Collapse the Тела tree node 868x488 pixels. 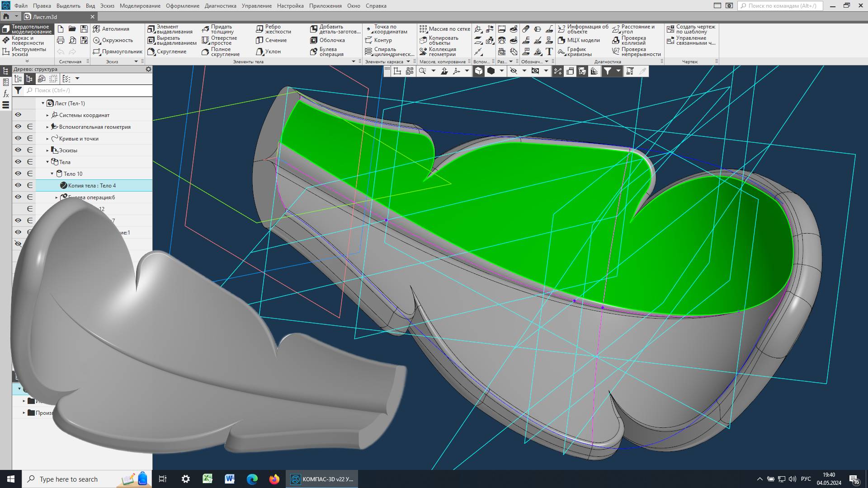point(47,162)
